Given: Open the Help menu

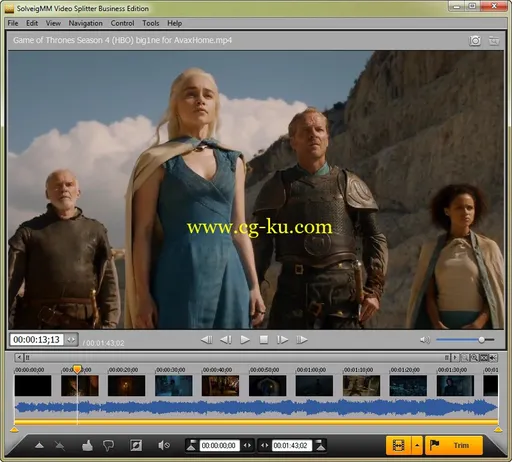Looking at the screenshot, I should (174, 23).
